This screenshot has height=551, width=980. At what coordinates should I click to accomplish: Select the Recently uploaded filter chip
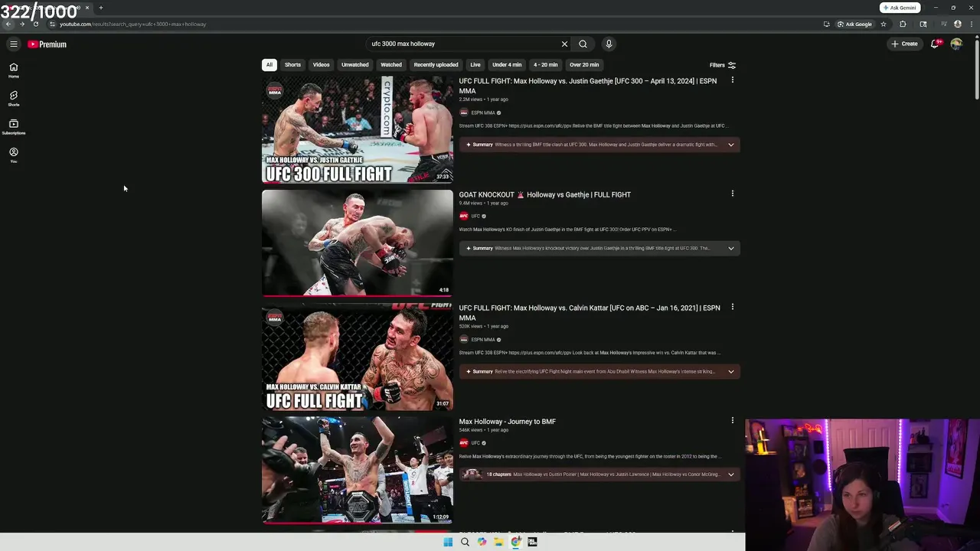click(x=436, y=65)
